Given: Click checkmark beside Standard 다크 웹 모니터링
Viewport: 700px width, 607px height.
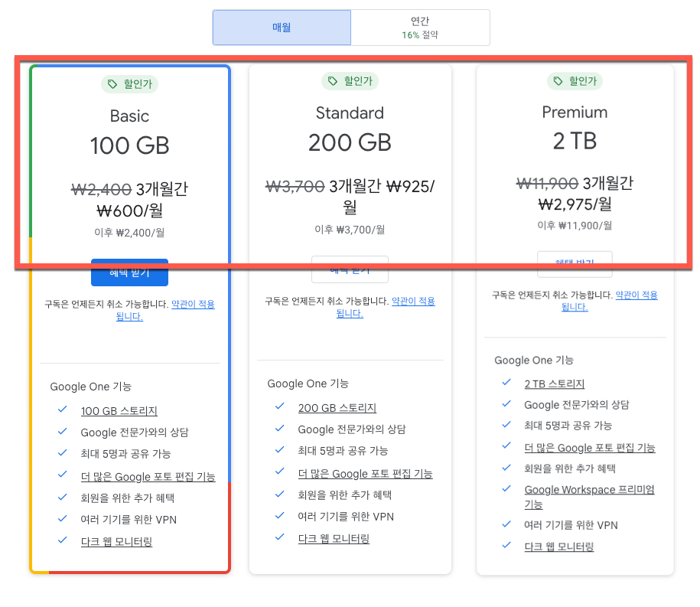Looking at the screenshot, I should pyautogui.click(x=280, y=537).
